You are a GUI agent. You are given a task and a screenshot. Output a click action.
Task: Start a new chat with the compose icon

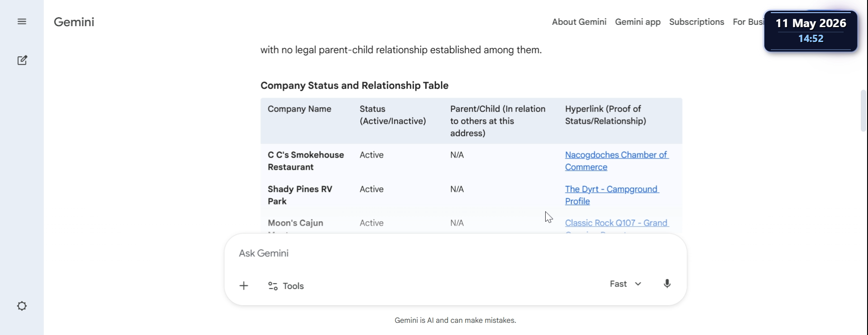coord(22,60)
